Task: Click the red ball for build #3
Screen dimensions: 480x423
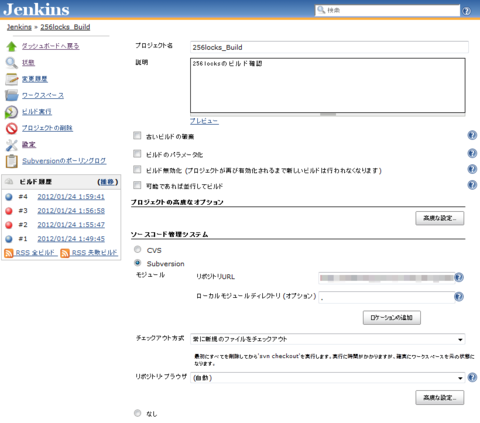Action: click(9, 211)
